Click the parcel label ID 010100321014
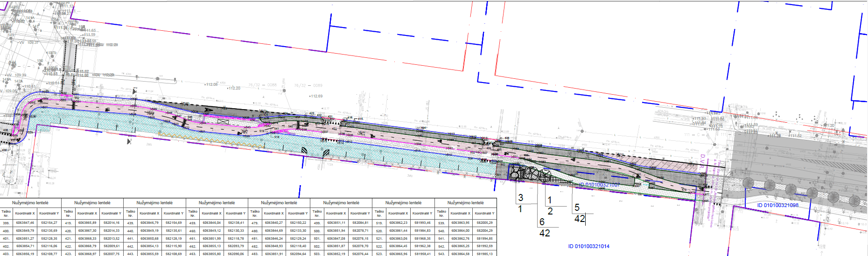 (x=588, y=246)
